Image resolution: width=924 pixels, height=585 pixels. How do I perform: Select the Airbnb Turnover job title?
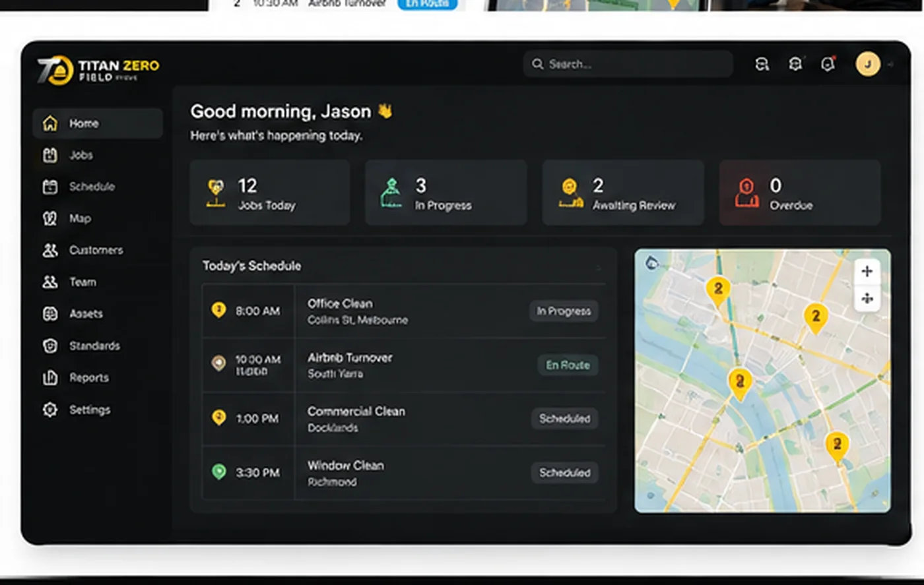pyautogui.click(x=350, y=357)
